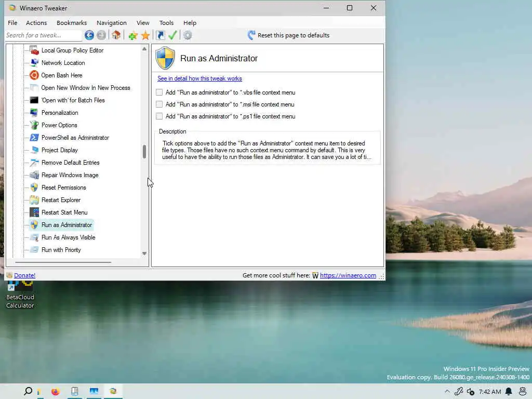
Task: Click the Winaero Tweaker taskbar icon
Action: tap(113, 391)
